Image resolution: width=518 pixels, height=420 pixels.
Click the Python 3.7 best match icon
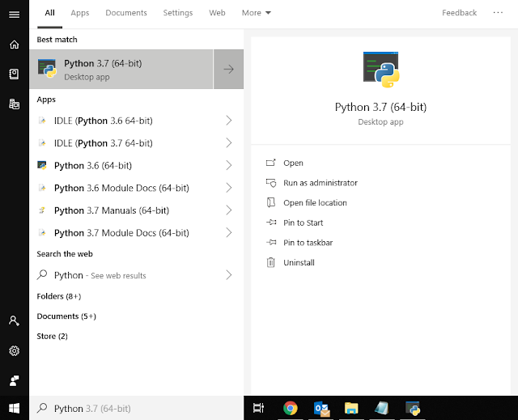coord(47,68)
